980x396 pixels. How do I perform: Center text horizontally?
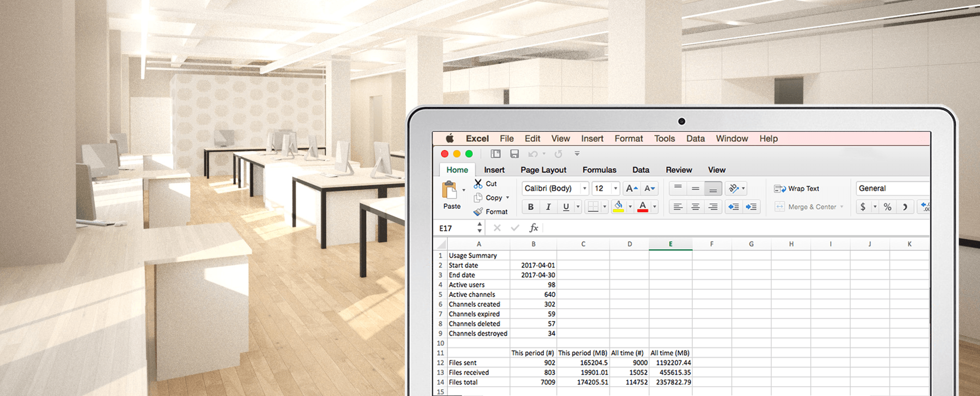click(695, 207)
